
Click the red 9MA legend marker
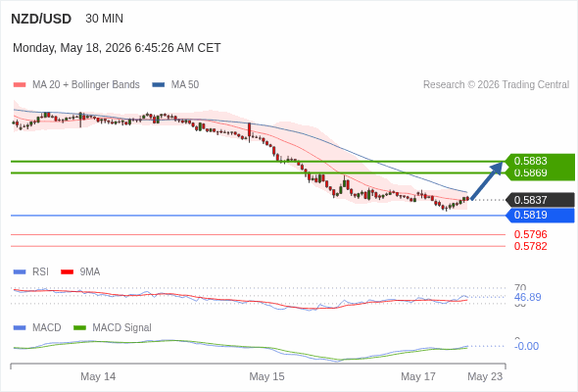[x=67, y=272]
